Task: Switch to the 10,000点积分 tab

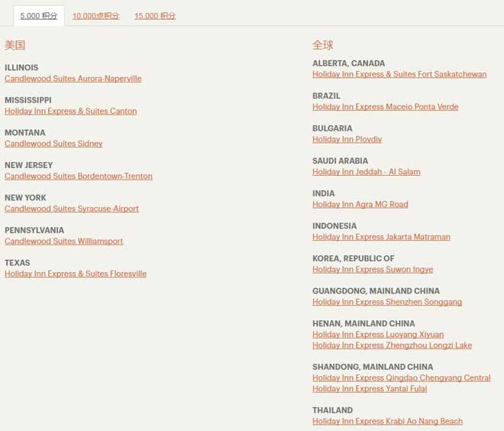Action: click(x=95, y=16)
